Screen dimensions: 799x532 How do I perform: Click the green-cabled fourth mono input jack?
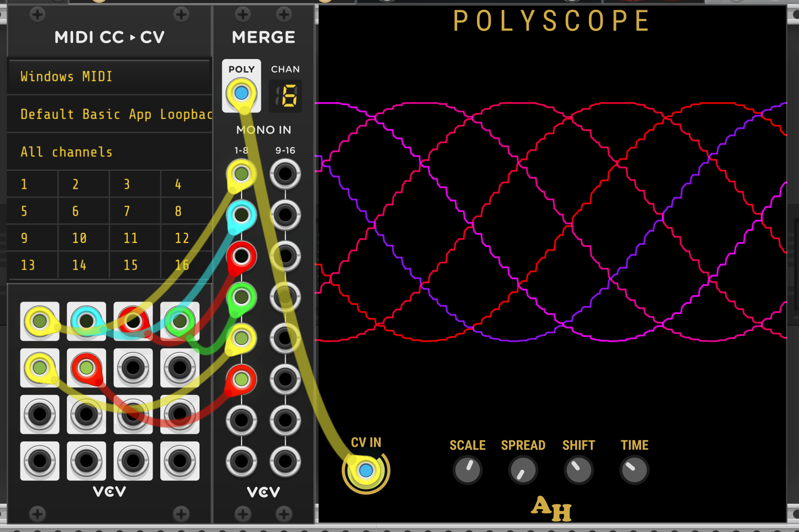[241, 297]
